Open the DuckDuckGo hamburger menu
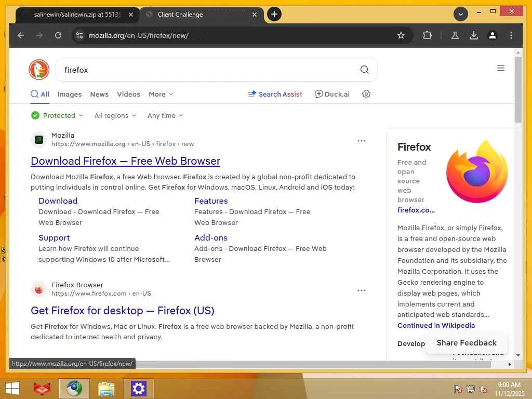 pyautogui.click(x=500, y=68)
